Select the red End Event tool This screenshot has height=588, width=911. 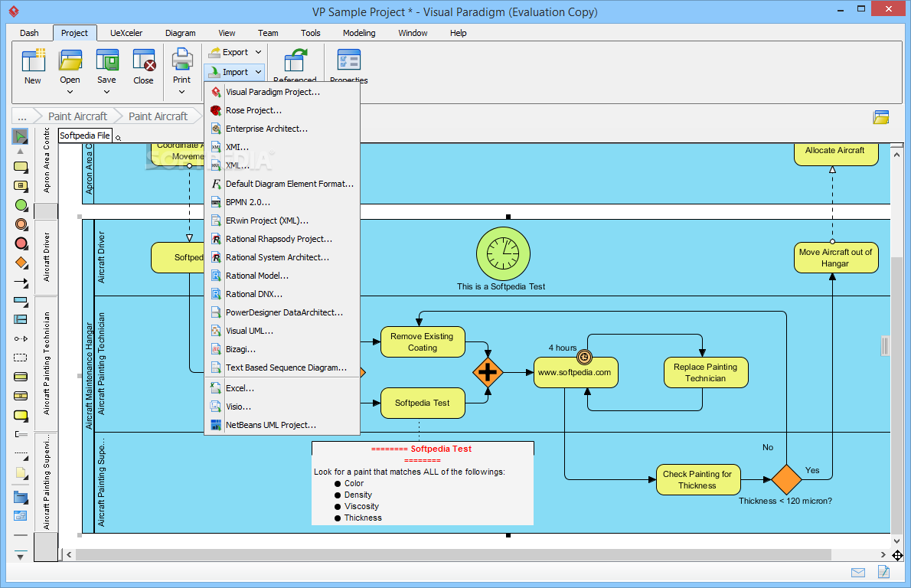21,243
